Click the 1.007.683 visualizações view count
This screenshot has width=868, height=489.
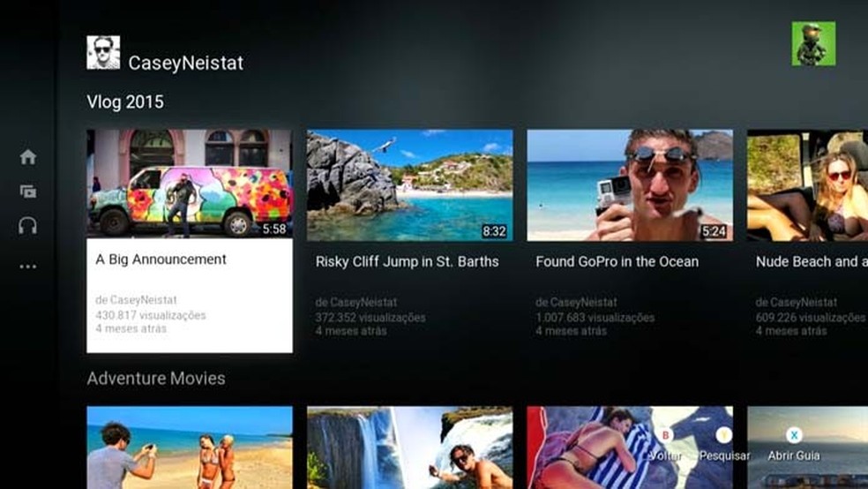(x=595, y=318)
